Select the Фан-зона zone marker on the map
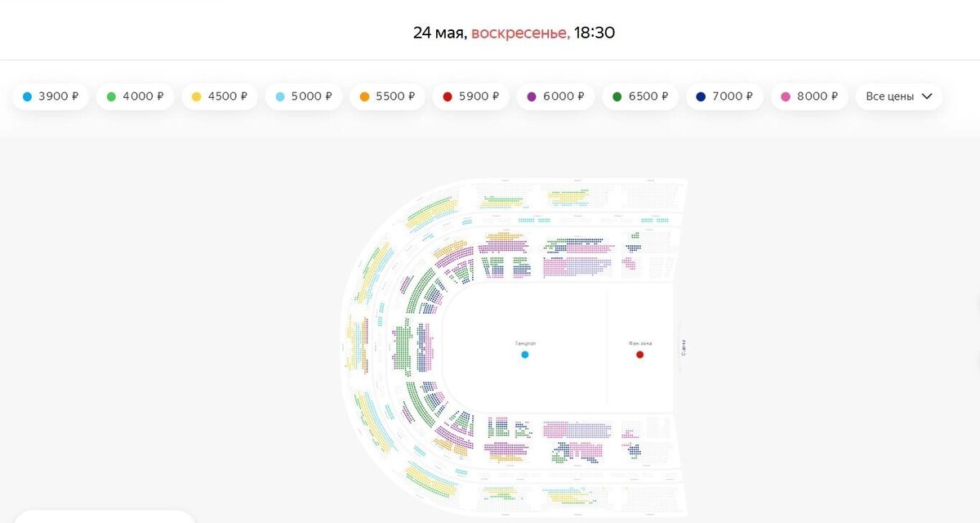980x523 pixels. (640, 355)
